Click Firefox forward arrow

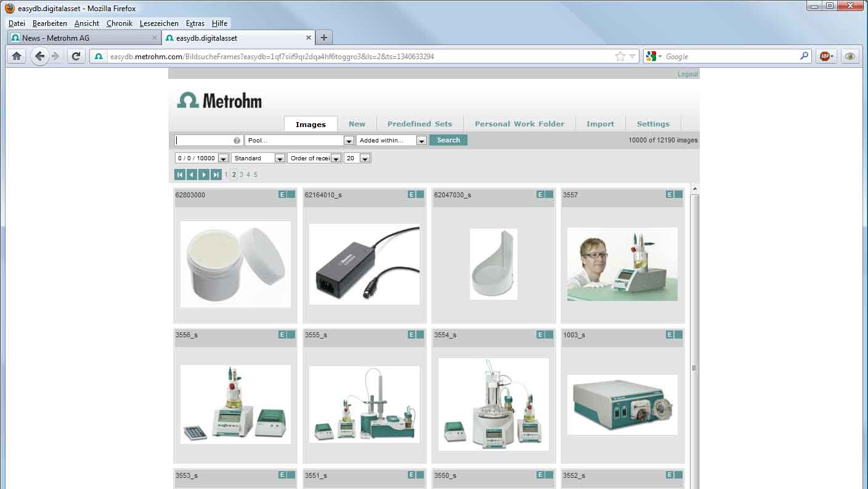56,56
